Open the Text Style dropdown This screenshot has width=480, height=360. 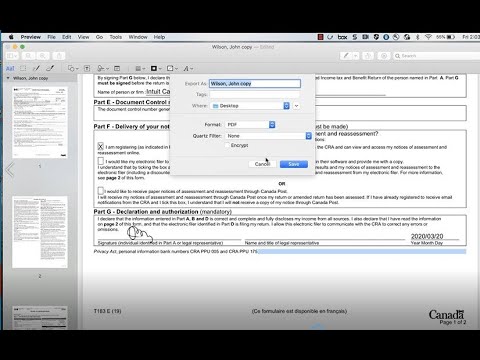188,68
